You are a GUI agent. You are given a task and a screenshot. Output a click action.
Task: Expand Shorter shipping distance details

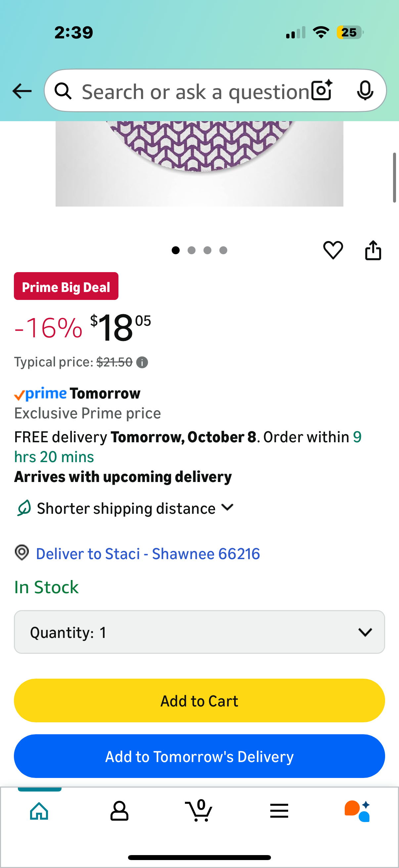click(x=135, y=508)
